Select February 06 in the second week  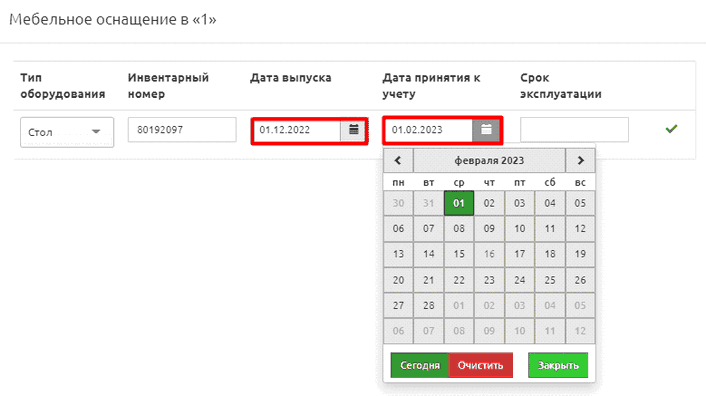coord(398,229)
